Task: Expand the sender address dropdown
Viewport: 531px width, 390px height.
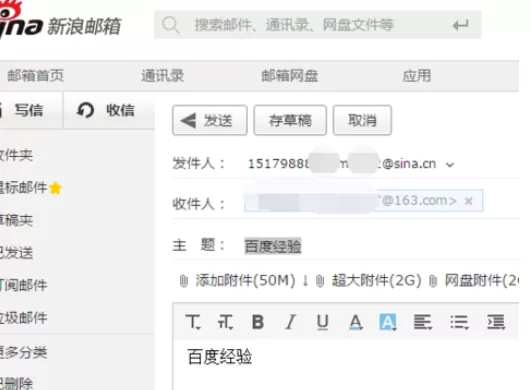Action: [x=450, y=165]
